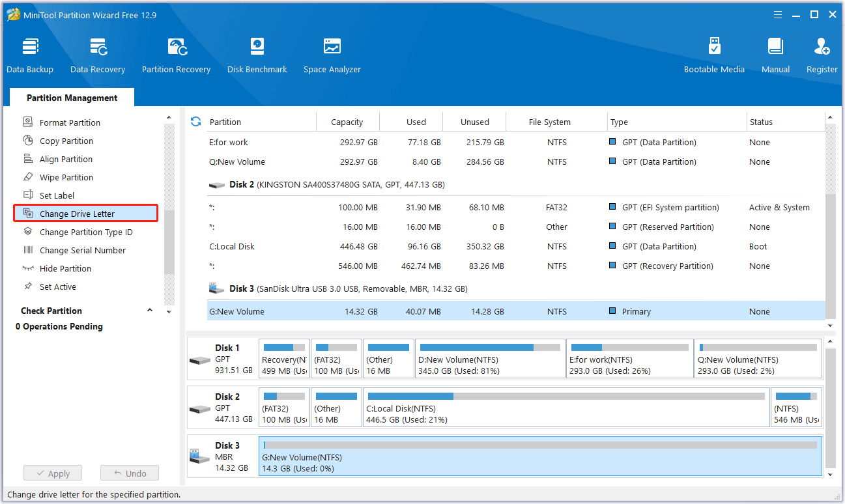Click the Undo button
Screen dimensions: 845x504
(130, 473)
